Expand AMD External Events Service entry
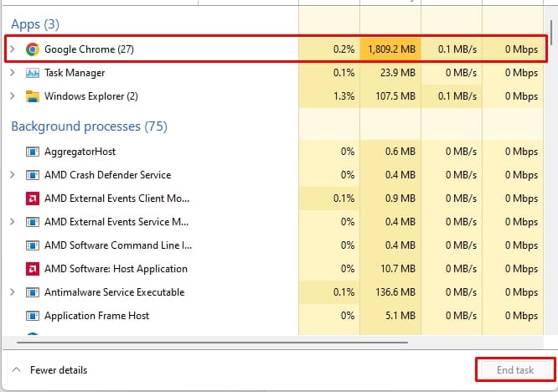Viewport: 558px width, 392px height. 13,222
